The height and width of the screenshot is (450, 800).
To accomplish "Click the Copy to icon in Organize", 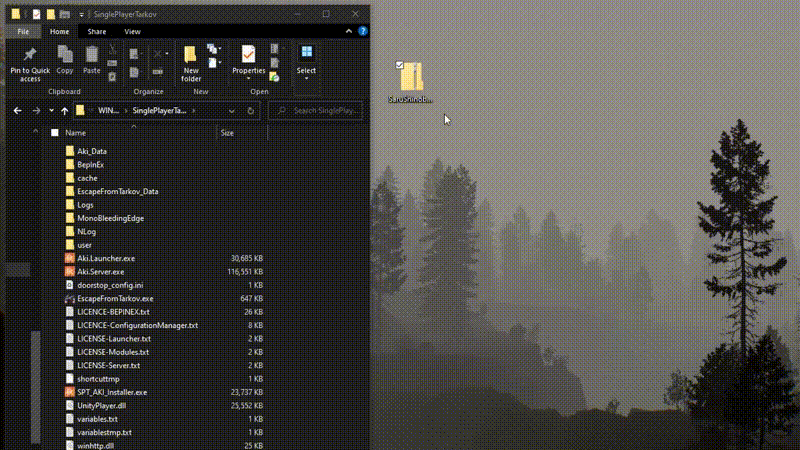I will [134, 72].
